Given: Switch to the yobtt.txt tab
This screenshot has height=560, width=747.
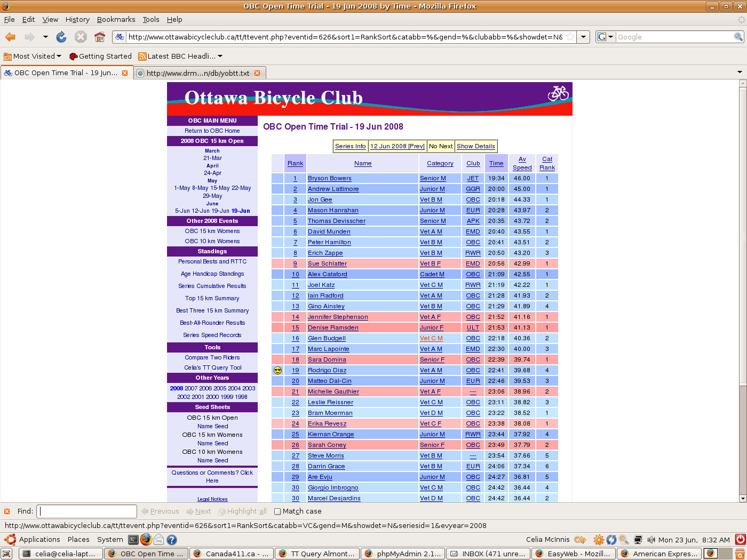Looking at the screenshot, I should [x=197, y=73].
